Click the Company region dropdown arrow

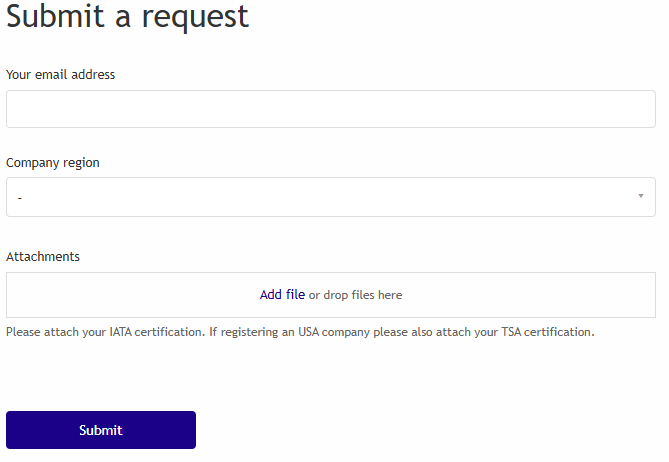(x=640, y=196)
